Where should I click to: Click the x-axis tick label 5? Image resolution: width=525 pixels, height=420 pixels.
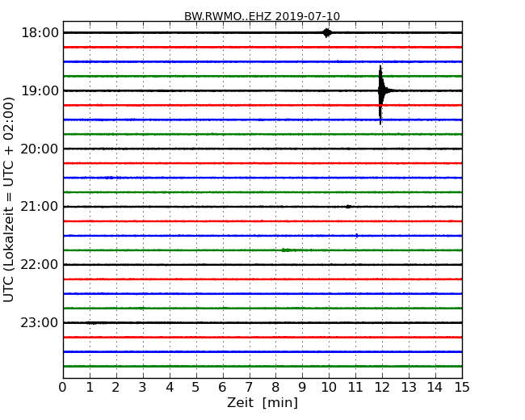point(195,388)
